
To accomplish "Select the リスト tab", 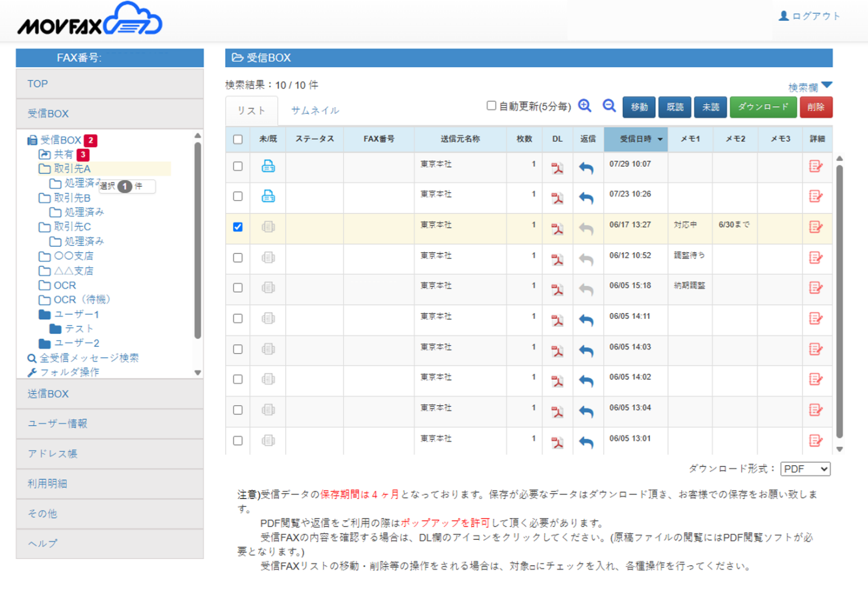I will tap(251, 111).
